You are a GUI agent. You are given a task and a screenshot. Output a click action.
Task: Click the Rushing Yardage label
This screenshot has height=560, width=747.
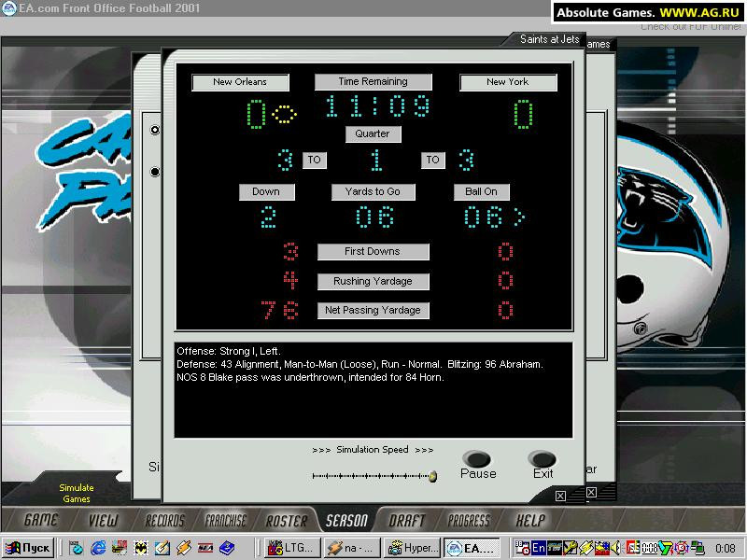point(373,282)
